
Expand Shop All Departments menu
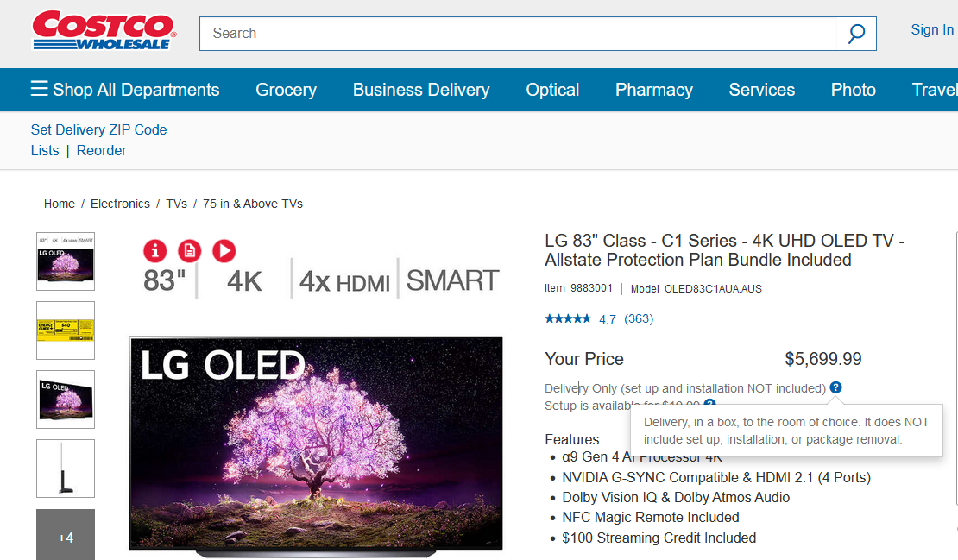125,90
